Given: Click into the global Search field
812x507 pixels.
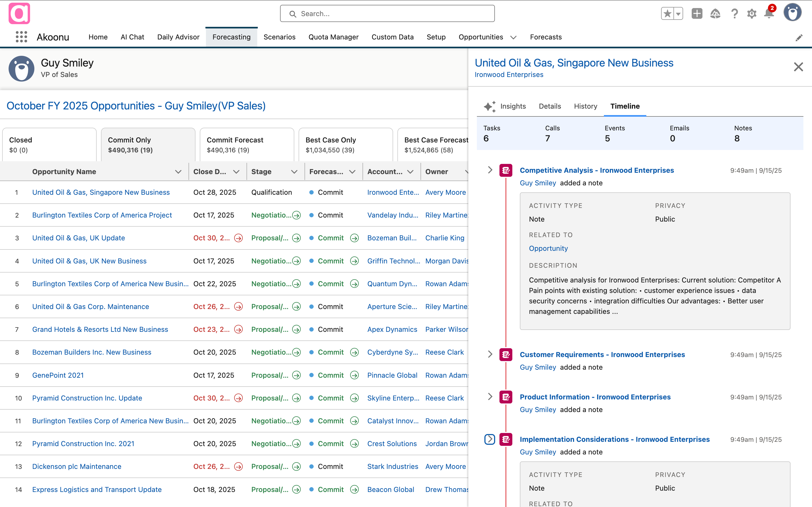Looking at the screenshot, I should pyautogui.click(x=387, y=14).
